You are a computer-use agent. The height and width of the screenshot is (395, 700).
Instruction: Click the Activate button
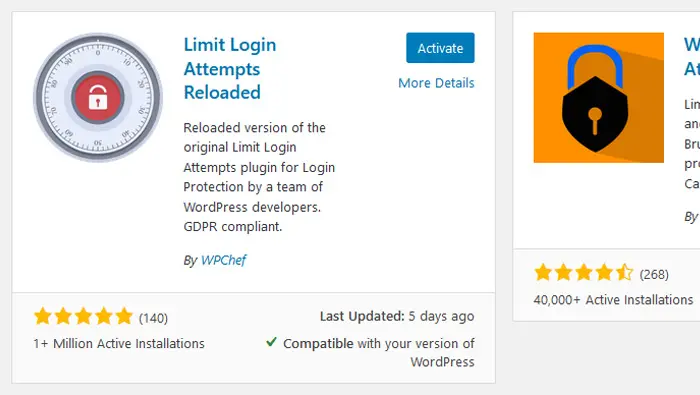440,48
